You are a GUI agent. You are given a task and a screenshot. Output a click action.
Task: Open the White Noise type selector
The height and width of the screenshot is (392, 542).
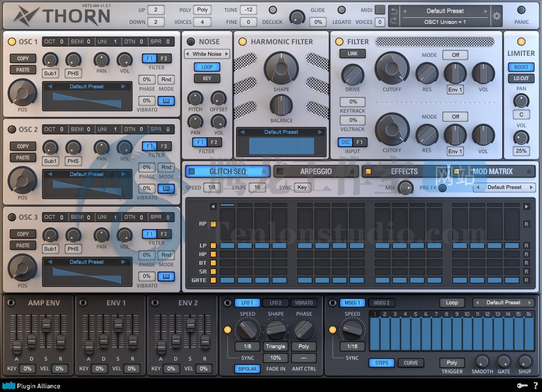coord(207,54)
